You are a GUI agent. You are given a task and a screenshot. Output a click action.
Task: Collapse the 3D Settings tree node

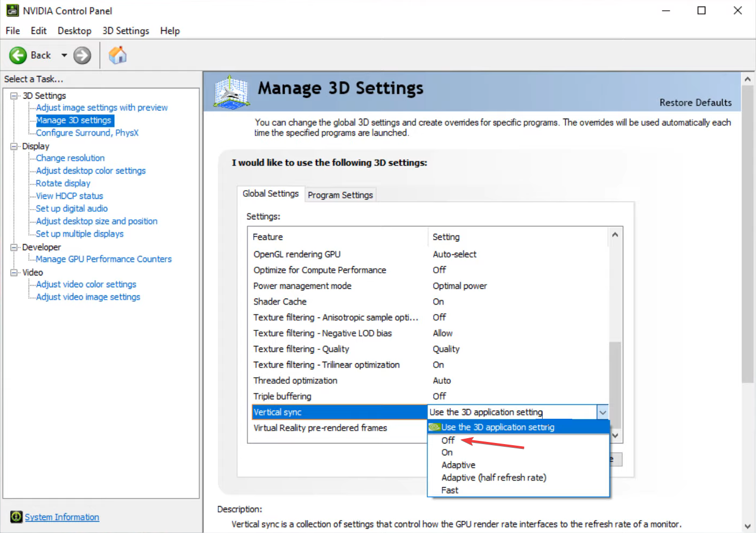point(14,96)
